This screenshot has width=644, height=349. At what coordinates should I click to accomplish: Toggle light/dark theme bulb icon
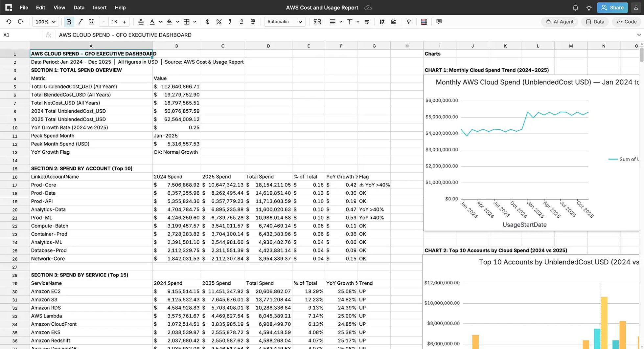[589, 8]
